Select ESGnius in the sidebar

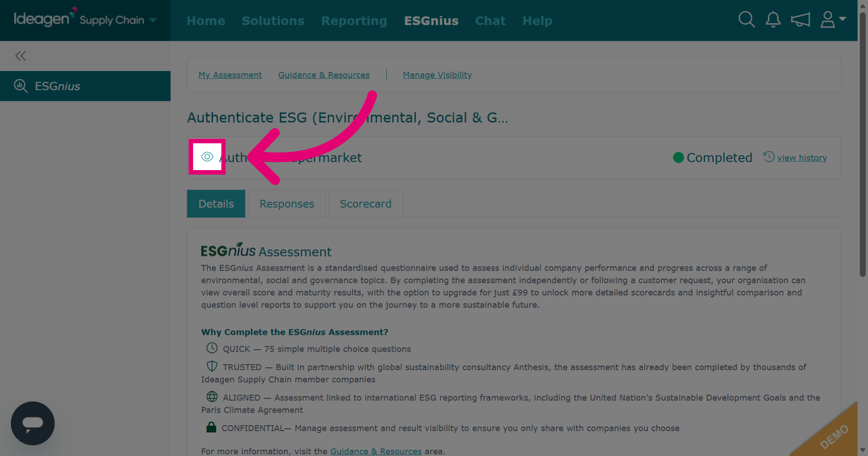pos(85,86)
